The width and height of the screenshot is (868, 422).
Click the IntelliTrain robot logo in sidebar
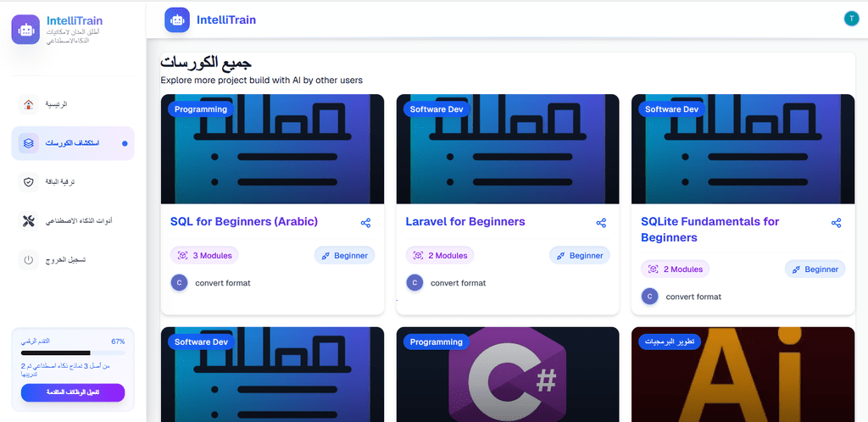tap(25, 30)
